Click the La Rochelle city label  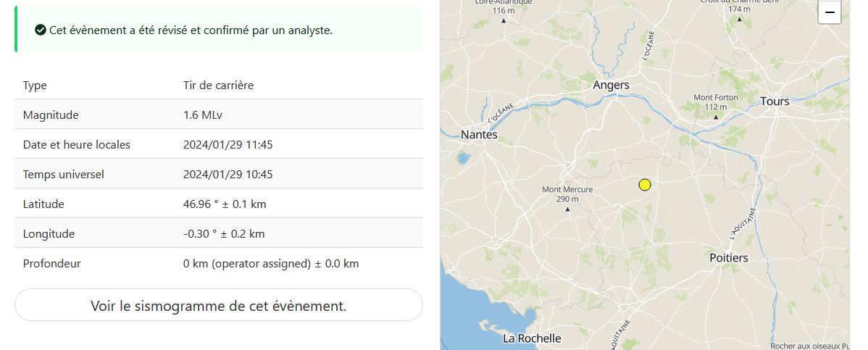pyautogui.click(x=532, y=338)
